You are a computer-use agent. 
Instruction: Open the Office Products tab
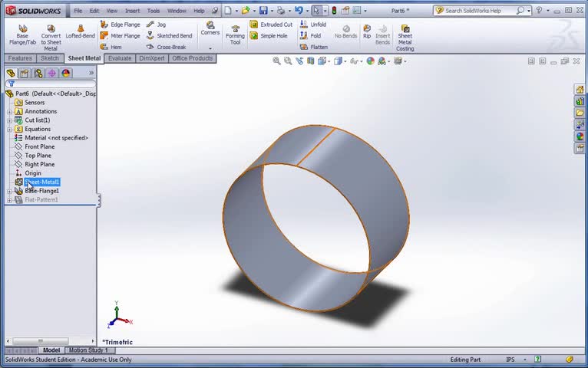[x=193, y=58]
